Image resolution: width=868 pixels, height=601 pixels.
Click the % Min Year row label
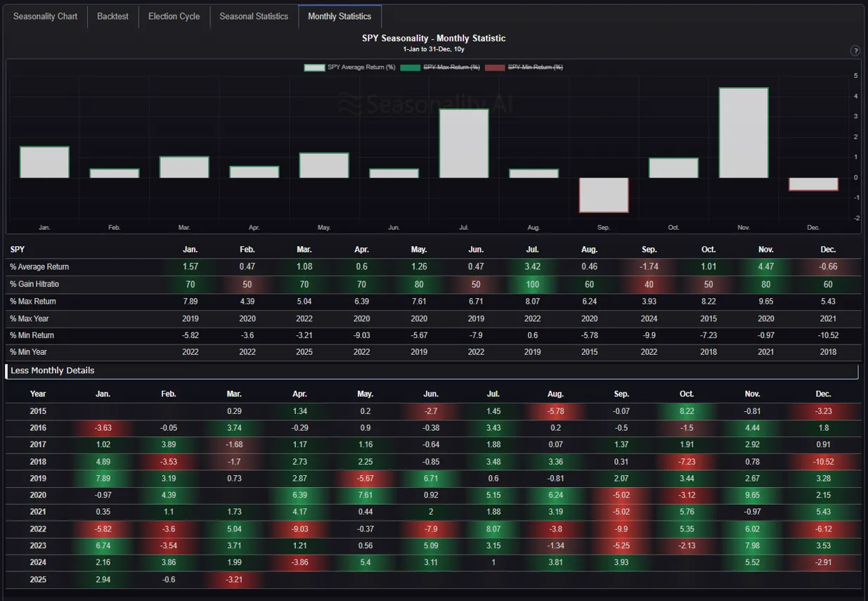[29, 352]
